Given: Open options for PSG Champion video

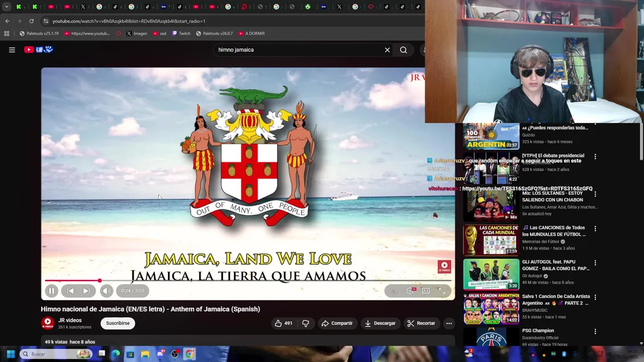Looking at the screenshot, I should click(595, 332).
